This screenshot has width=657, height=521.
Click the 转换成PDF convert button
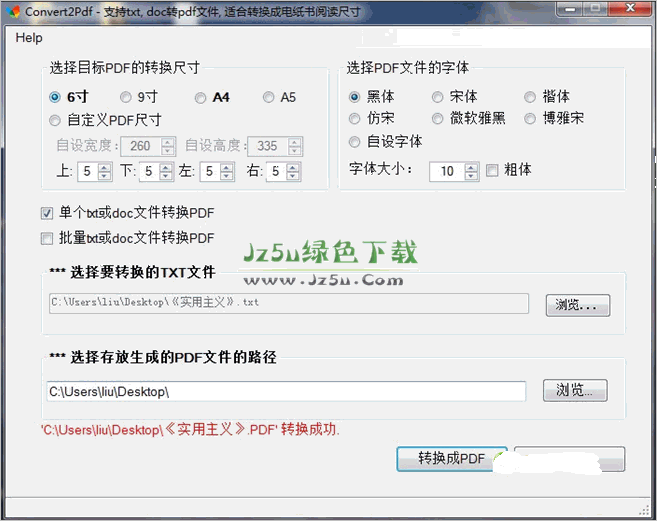point(452,459)
